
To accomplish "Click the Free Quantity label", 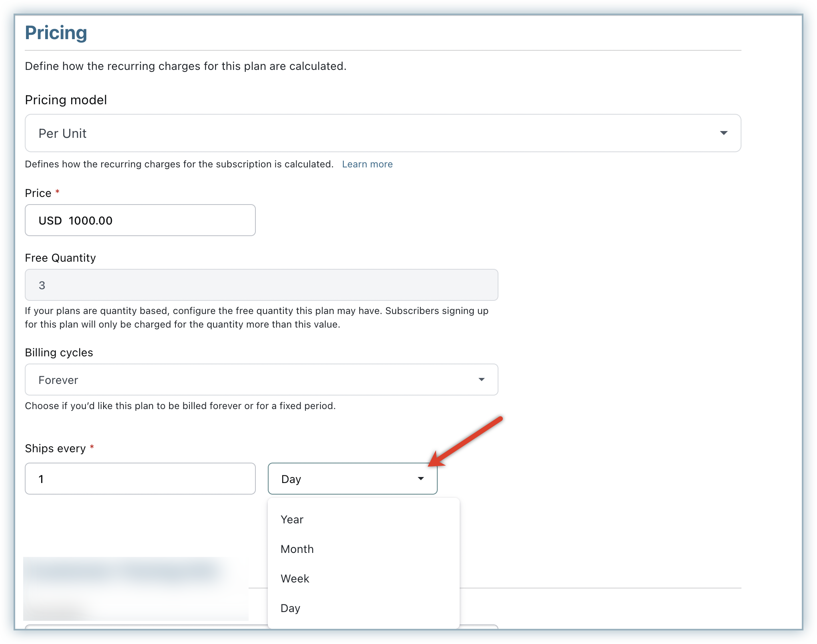I will coord(60,258).
